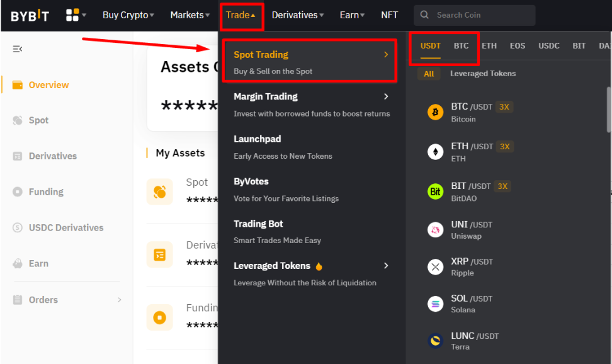Open the Buy Crypto dropdown
Screen dimensions: 612x364
[x=128, y=15]
